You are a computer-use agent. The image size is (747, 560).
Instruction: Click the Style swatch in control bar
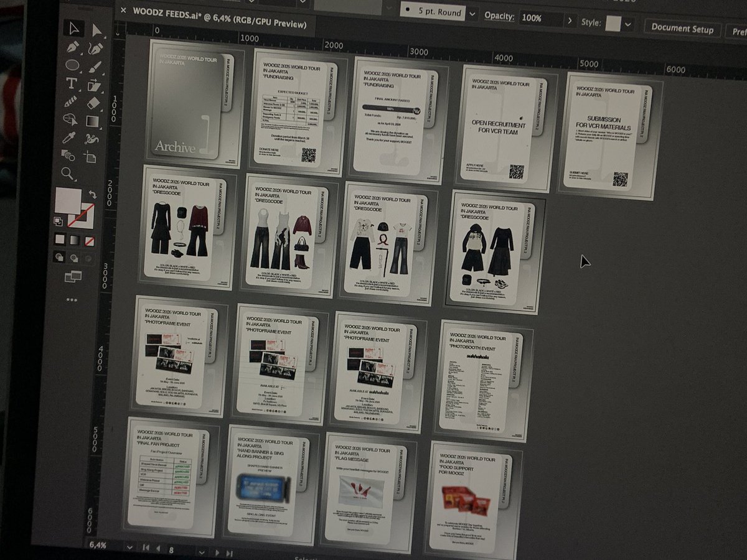click(613, 24)
